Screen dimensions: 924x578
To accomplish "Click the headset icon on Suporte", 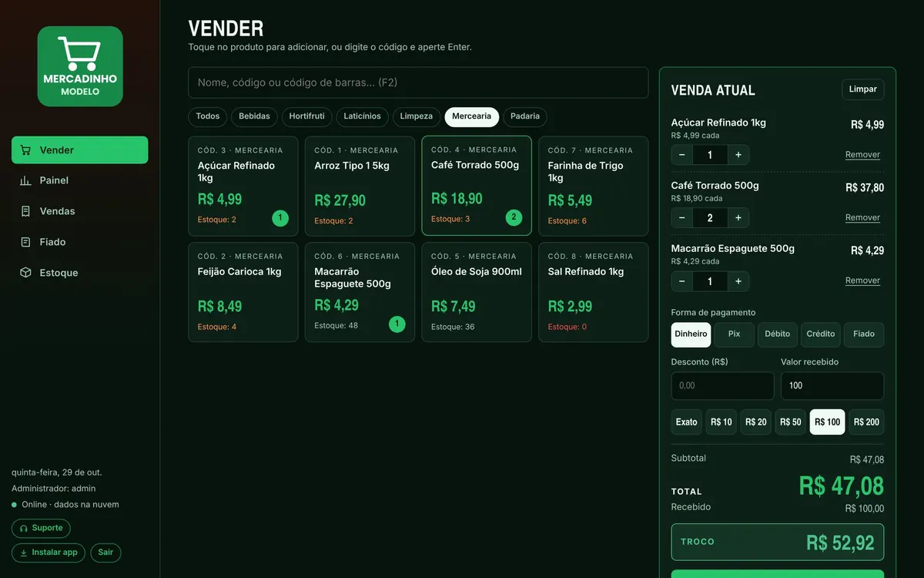I will click(24, 529).
